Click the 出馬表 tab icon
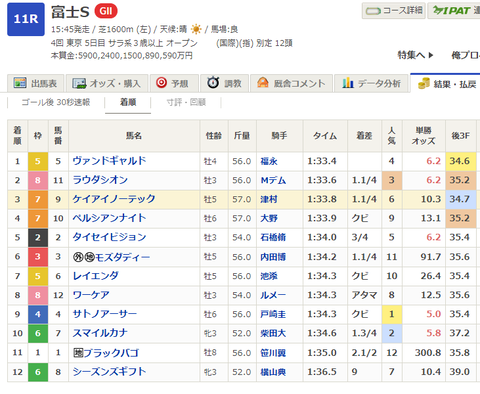Image resolution: width=480 pixels, height=394 pixels. 20,83
